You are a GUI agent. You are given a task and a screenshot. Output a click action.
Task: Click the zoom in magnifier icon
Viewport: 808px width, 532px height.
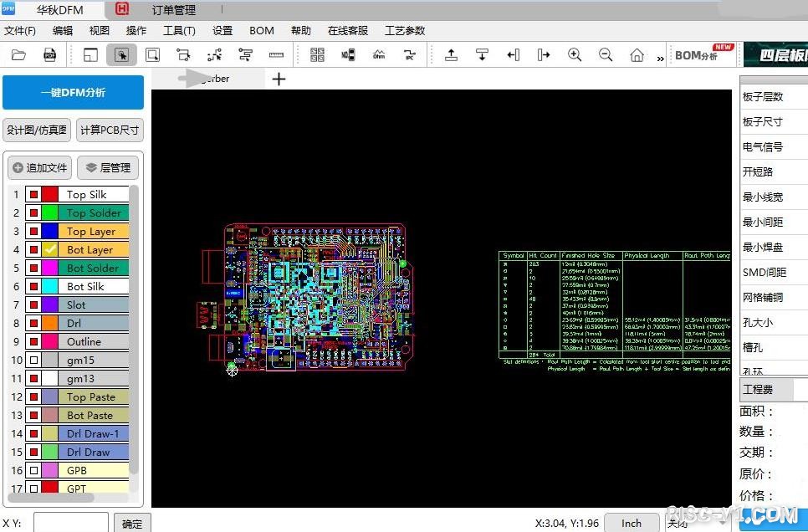click(x=575, y=55)
